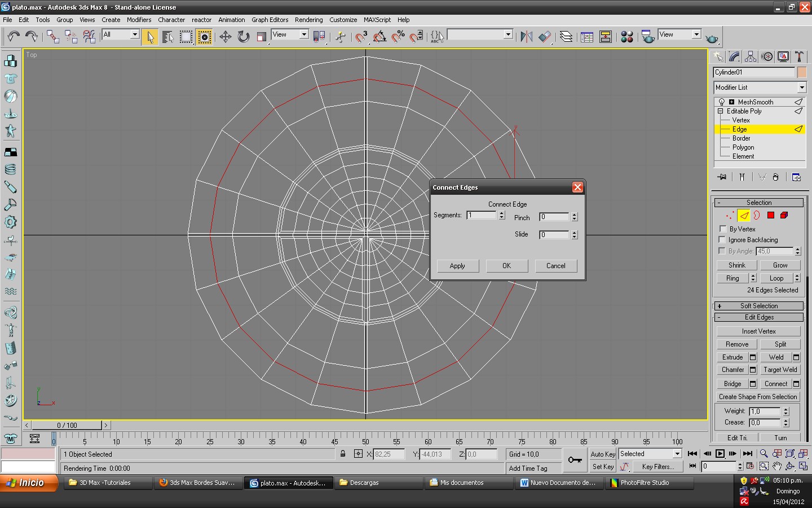This screenshot has height=508, width=812.
Task: Click the Chamfer button
Action: pos(732,370)
